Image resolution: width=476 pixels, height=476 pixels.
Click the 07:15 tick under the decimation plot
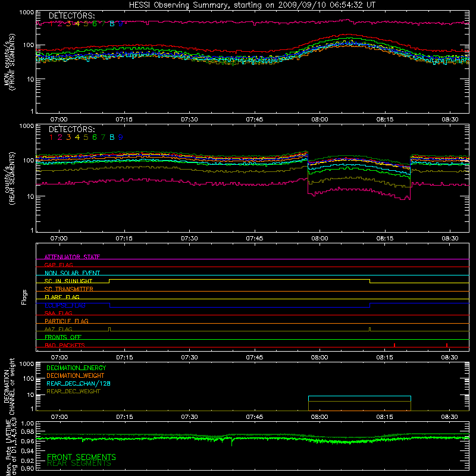click(124, 417)
